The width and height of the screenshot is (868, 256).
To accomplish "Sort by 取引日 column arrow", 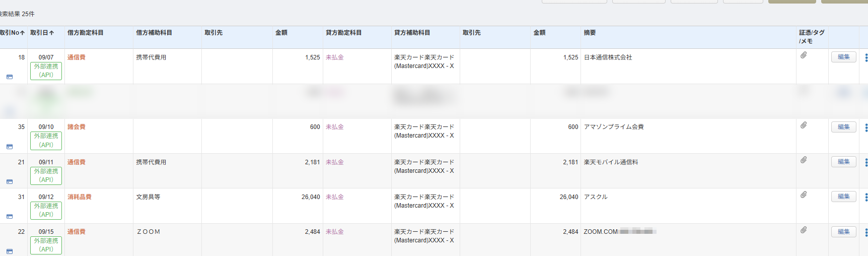I will pos(51,33).
